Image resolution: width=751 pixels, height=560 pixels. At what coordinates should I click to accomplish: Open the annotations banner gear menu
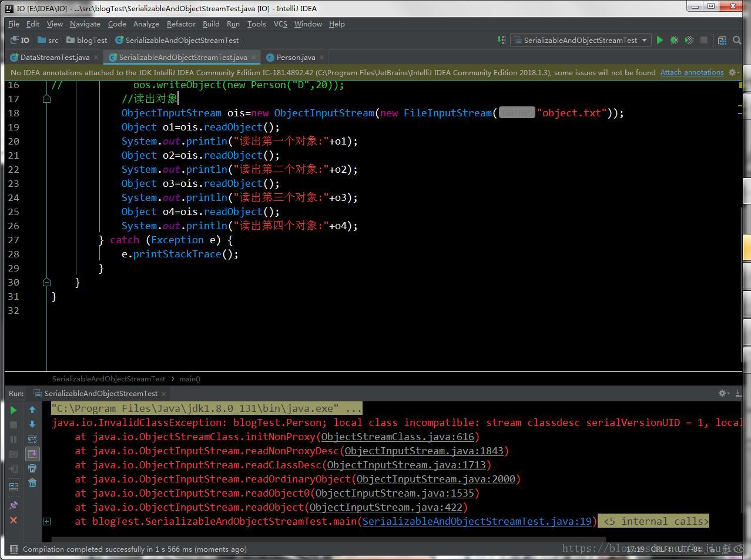point(733,72)
